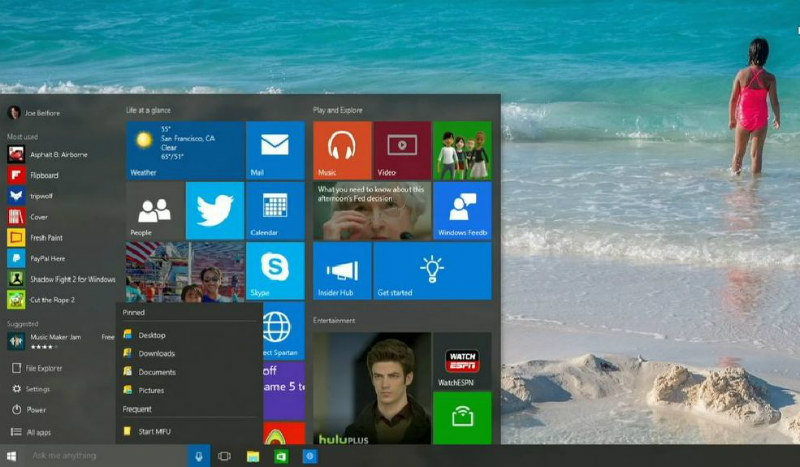The image size is (800, 467).
Task: Select suggested app Music Maker Jam
Action: click(x=61, y=341)
